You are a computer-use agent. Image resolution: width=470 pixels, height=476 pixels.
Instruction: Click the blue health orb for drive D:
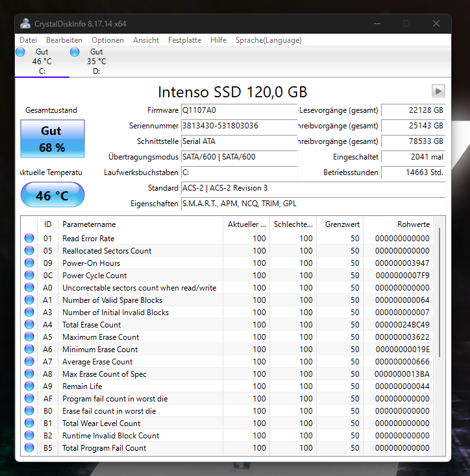[75, 52]
